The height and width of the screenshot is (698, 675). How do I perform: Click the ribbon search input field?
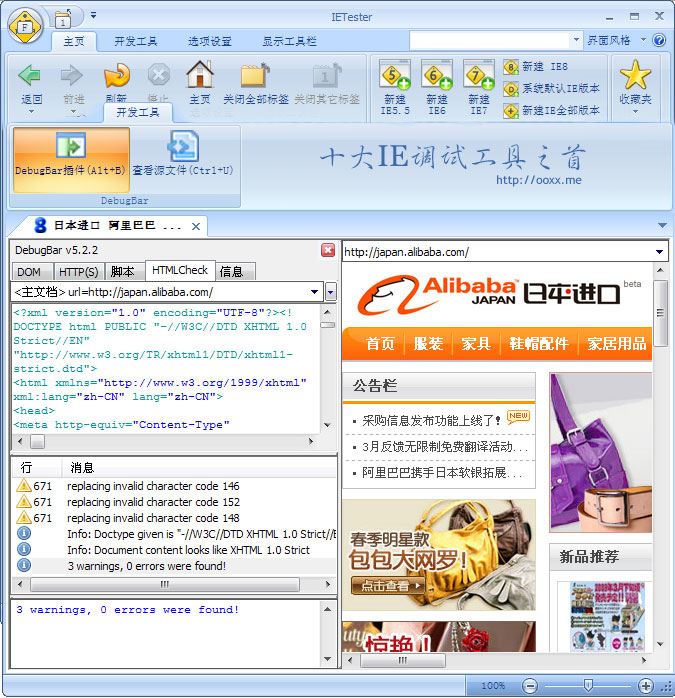coord(489,41)
